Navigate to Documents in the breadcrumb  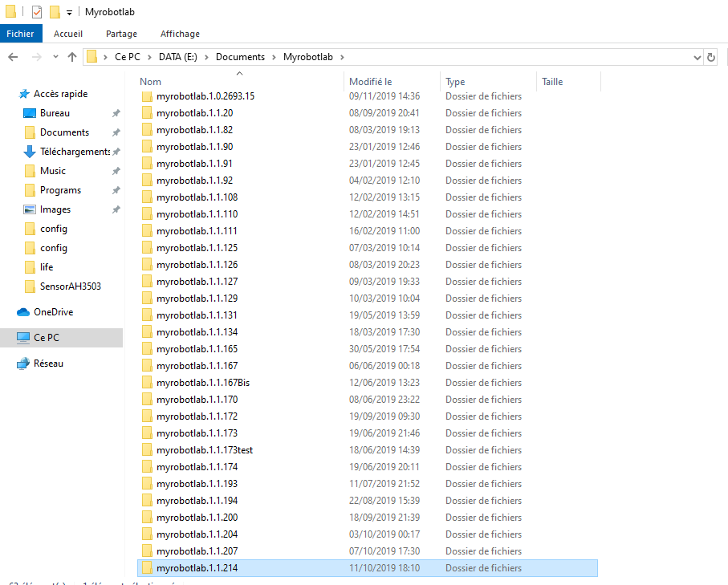(240, 57)
